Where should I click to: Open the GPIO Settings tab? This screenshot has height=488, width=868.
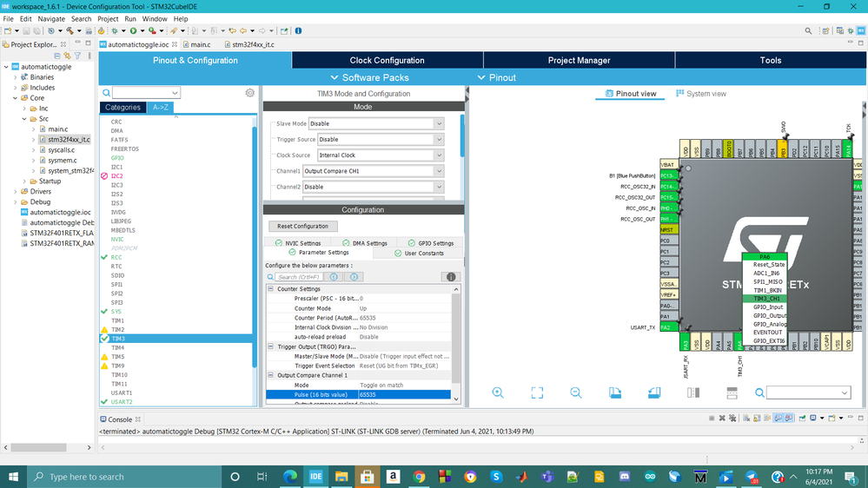pos(431,243)
